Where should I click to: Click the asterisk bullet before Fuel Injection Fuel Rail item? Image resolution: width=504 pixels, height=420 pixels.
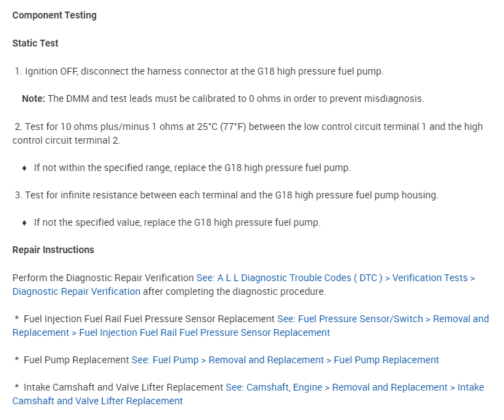tap(16, 319)
